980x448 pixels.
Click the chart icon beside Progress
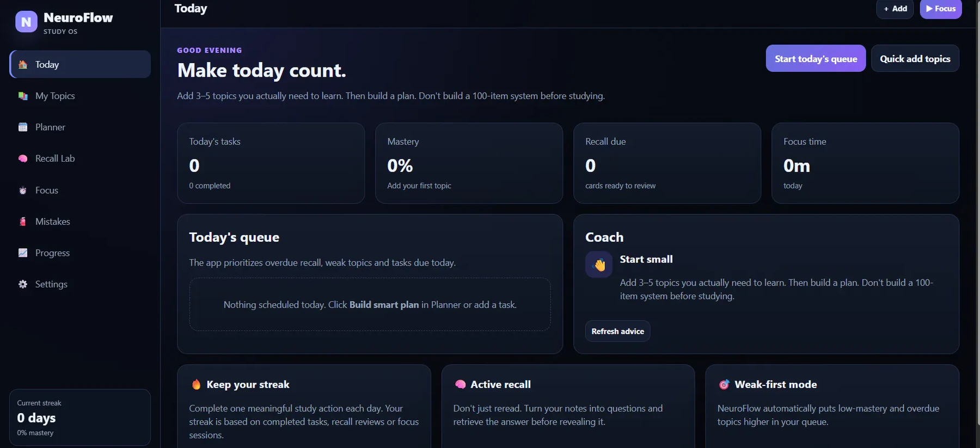pos(23,253)
